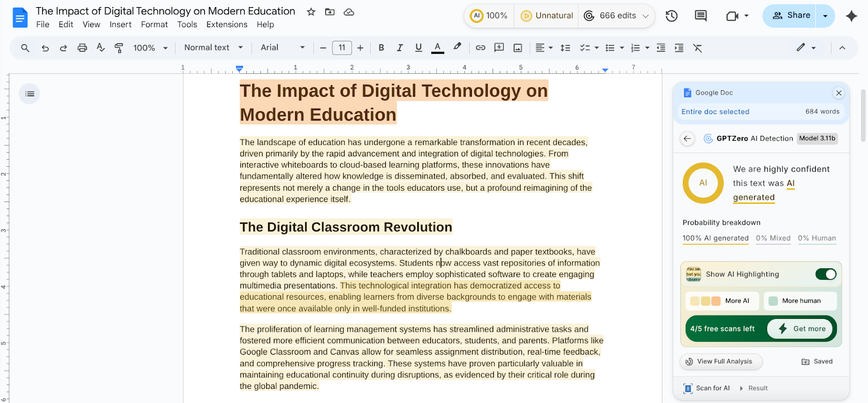Toggle italic formatting
Image resolution: width=868 pixels, height=403 pixels.
(400, 48)
